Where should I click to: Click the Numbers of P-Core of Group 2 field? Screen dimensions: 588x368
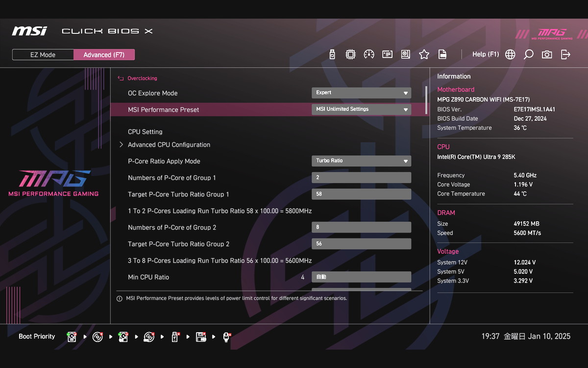click(x=362, y=227)
